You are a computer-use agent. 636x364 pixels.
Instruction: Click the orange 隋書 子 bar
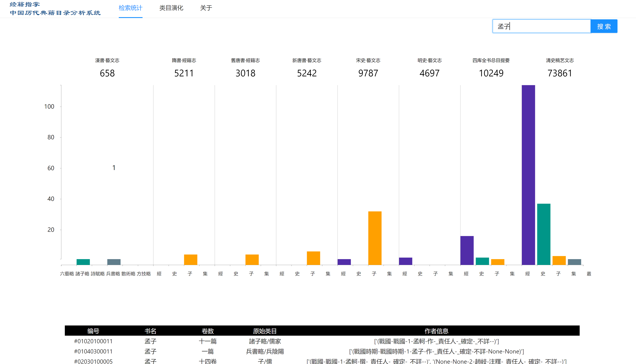191,259
